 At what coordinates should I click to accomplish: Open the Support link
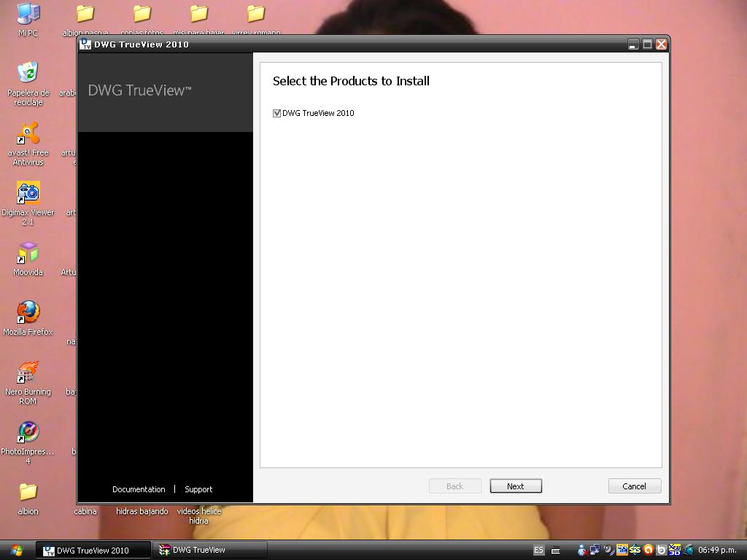point(198,489)
